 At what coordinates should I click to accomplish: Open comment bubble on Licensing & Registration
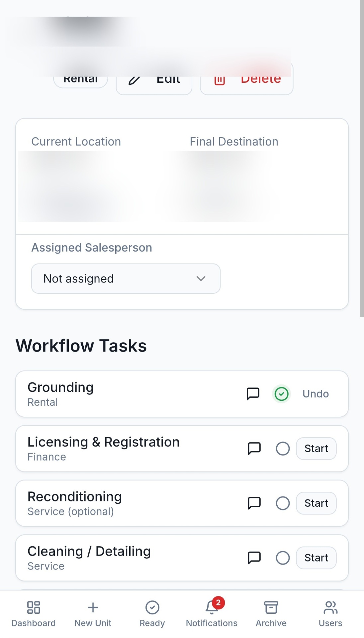[254, 448]
